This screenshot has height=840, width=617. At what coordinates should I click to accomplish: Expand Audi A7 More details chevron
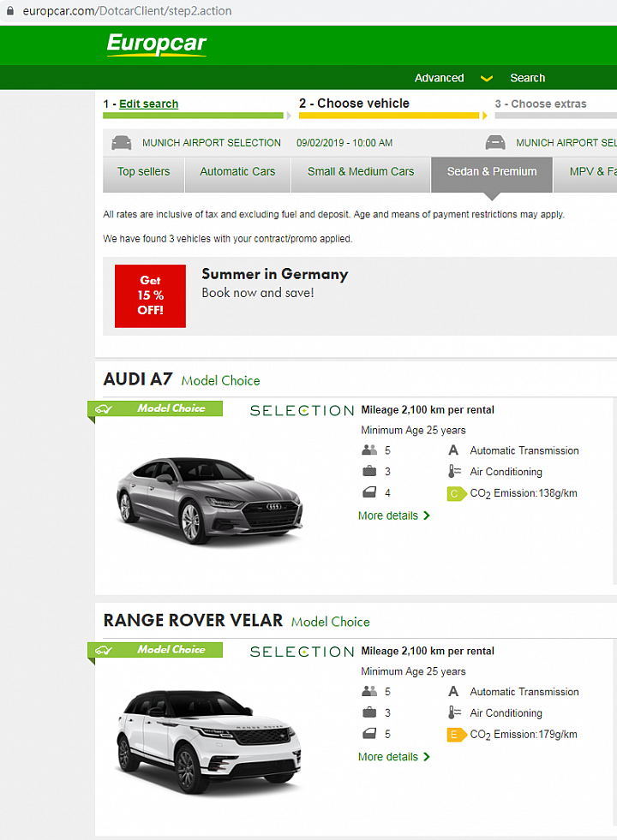point(427,515)
